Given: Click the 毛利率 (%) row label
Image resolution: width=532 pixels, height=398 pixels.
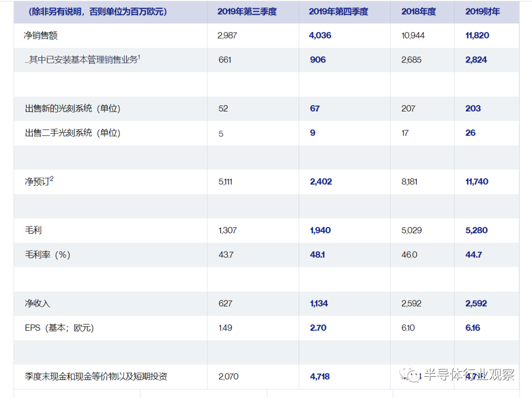Looking at the screenshot, I should click(47, 254).
